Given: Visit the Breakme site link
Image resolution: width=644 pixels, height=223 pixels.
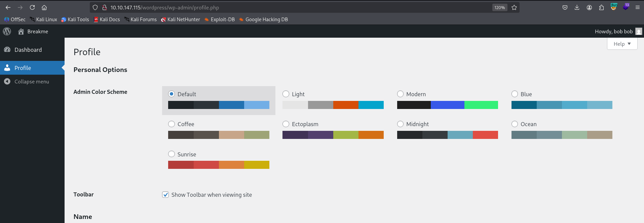Looking at the screenshot, I should click(x=37, y=32).
